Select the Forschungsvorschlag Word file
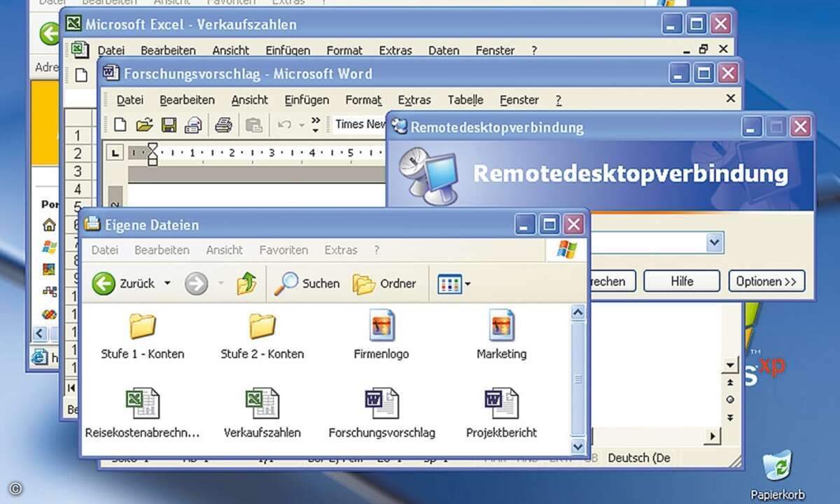Screen dimensions: 840x504 (381, 414)
